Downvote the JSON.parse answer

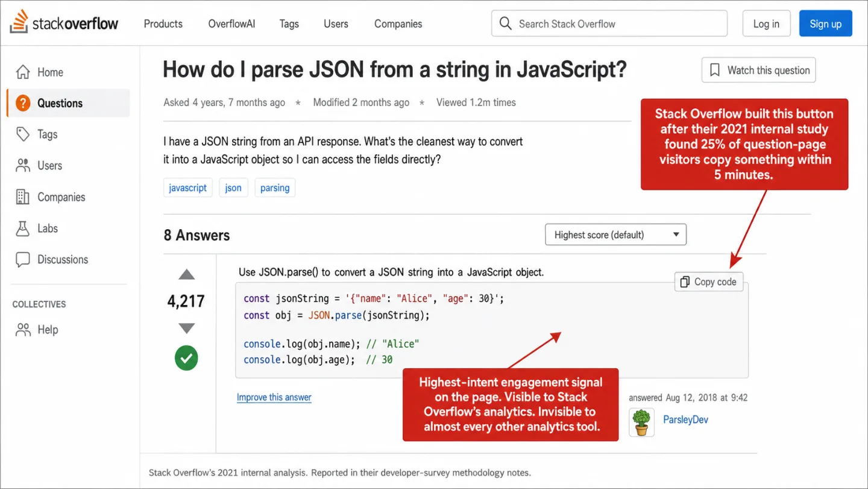[187, 329]
